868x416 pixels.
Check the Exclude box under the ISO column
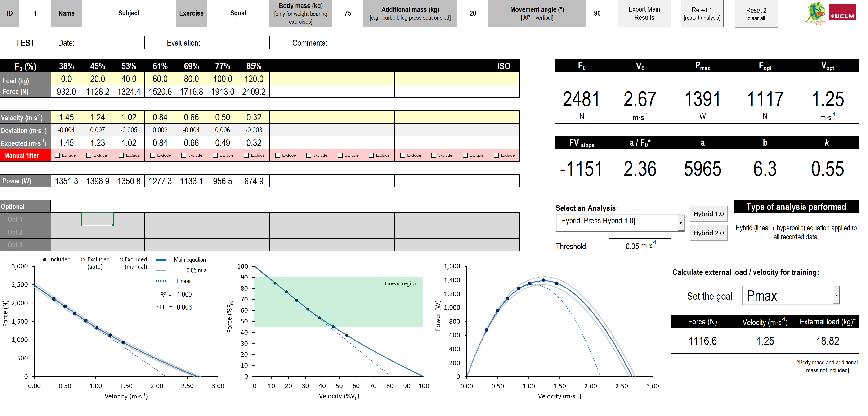coord(497,155)
